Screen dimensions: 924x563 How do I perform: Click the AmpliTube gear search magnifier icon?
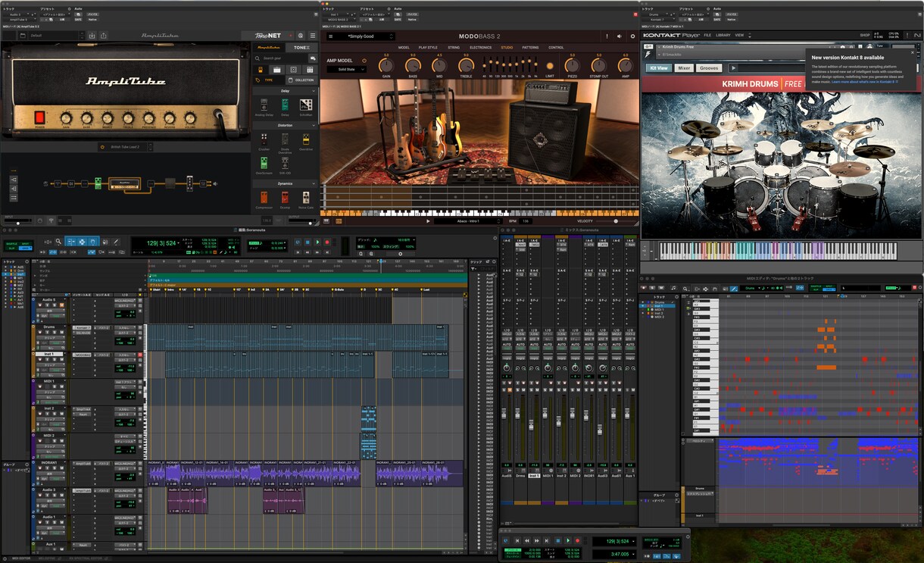click(x=258, y=58)
